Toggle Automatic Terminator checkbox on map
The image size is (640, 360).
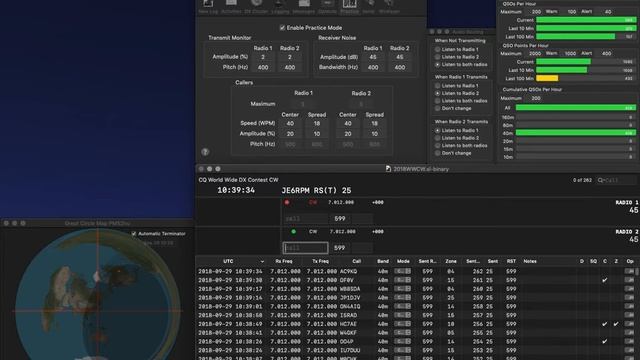click(x=134, y=234)
